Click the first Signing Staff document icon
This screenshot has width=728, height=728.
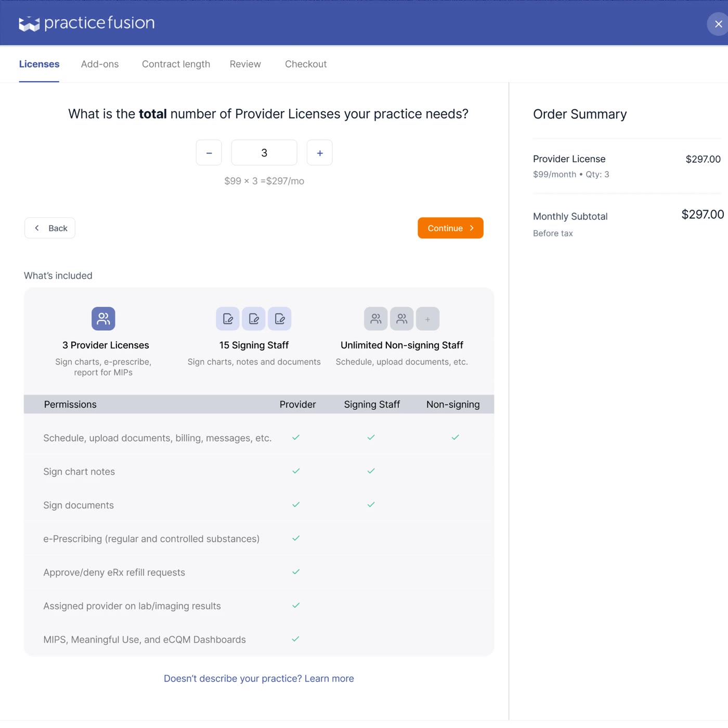tap(228, 319)
